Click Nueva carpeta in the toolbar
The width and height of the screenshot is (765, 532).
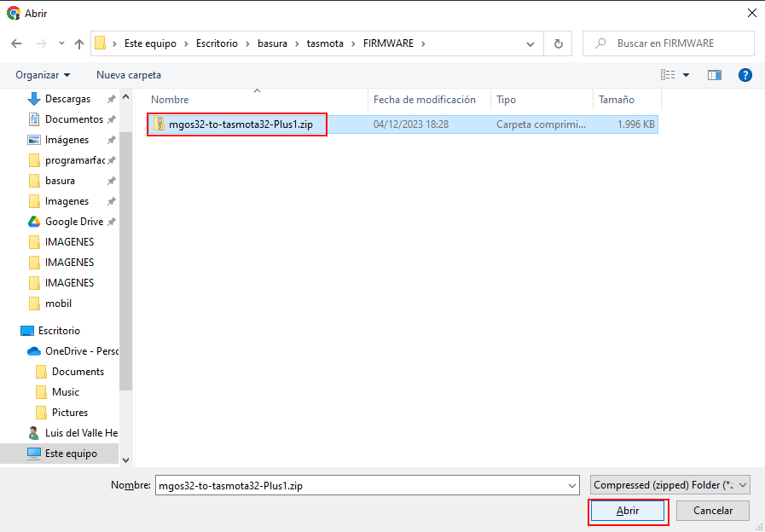pos(129,75)
